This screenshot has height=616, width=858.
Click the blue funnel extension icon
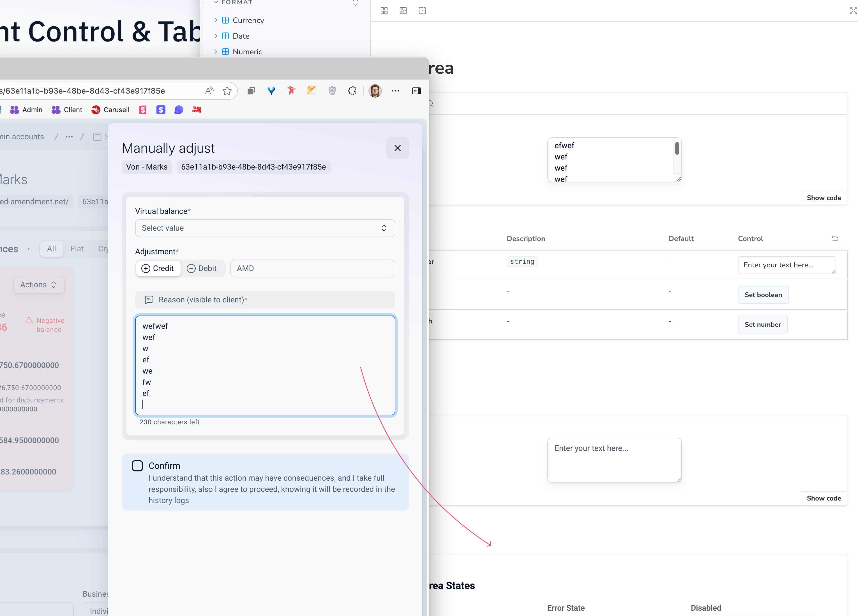tap(271, 91)
